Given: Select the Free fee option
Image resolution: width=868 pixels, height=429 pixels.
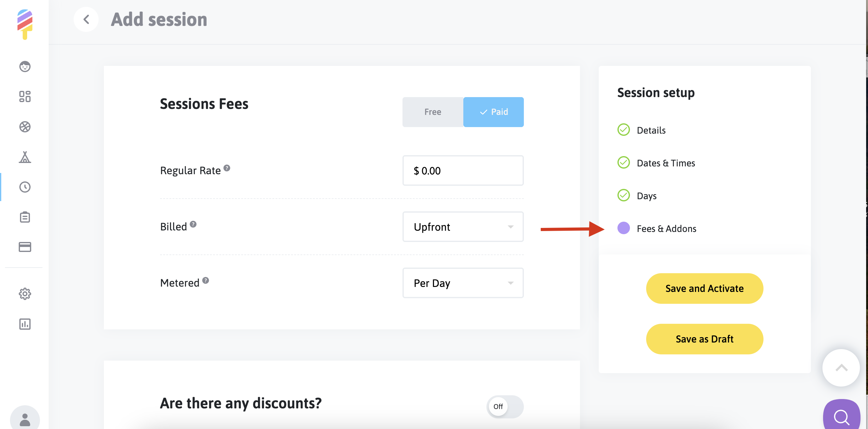Looking at the screenshot, I should click(x=433, y=112).
